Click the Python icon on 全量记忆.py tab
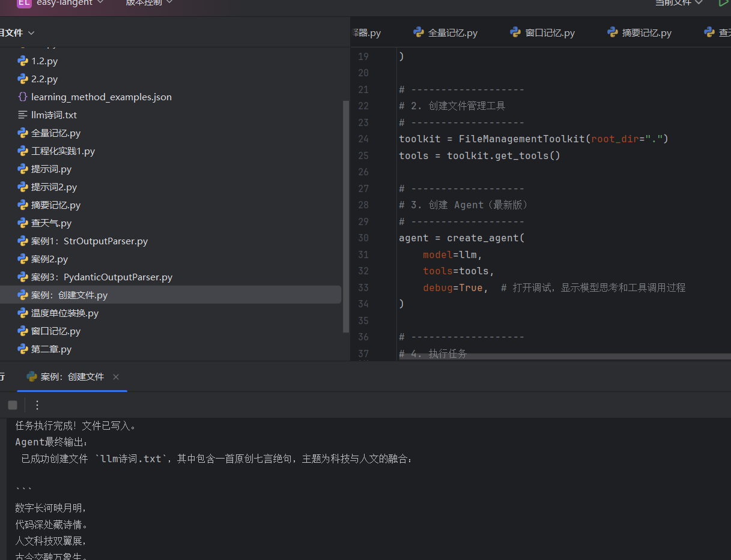Image resolution: width=731 pixels, height=560 pixels. (418, 32)
